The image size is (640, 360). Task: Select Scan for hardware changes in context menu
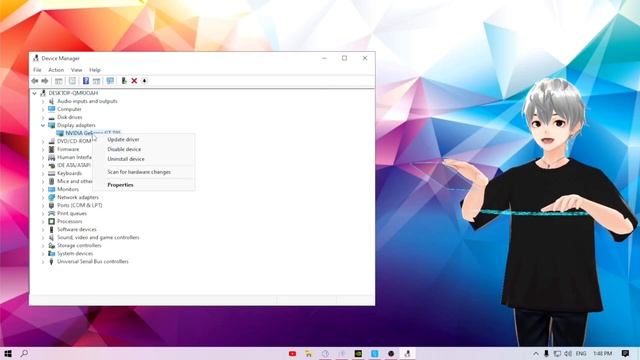click(x=139, y=172)
